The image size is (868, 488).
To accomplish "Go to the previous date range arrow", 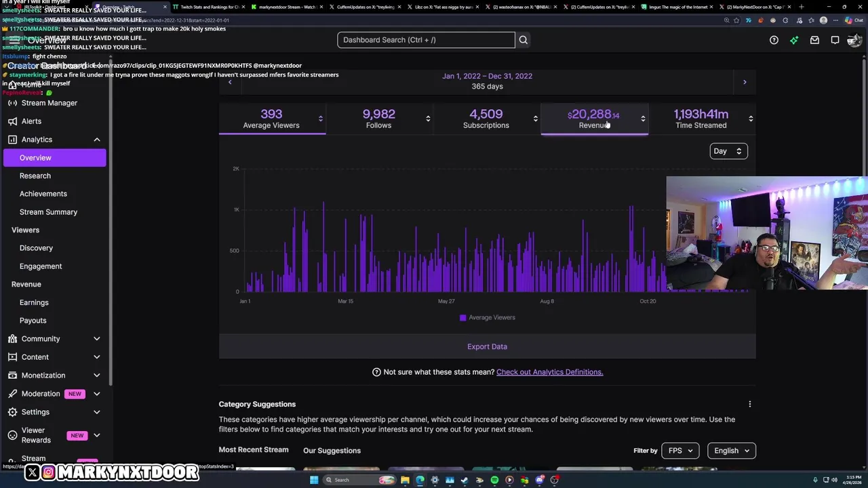I will click(x=230, y=82).
